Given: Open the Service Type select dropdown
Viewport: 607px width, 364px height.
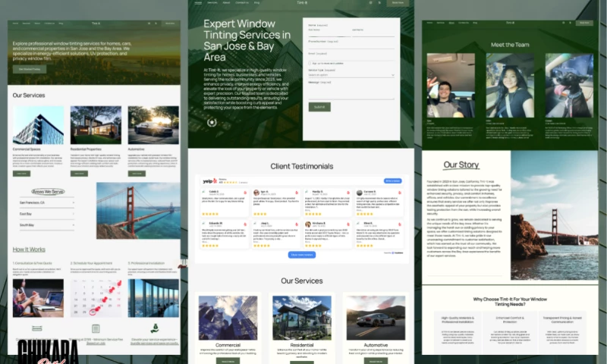Looking at the screenshot, I should pyautogui.click(x=351, y=75).
